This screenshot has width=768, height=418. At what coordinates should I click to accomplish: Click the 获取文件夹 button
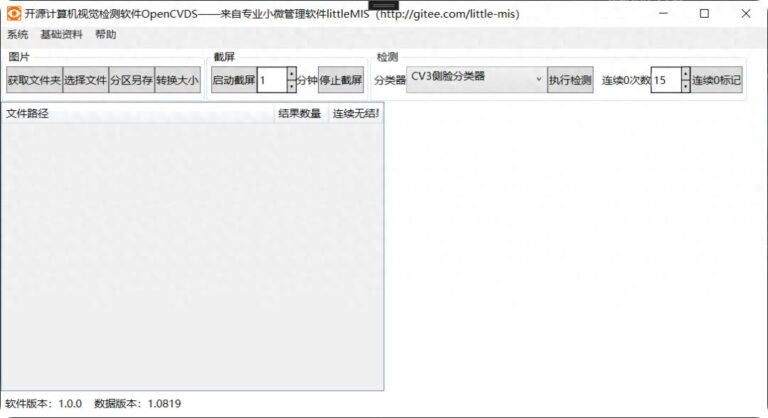click(34, 80)
